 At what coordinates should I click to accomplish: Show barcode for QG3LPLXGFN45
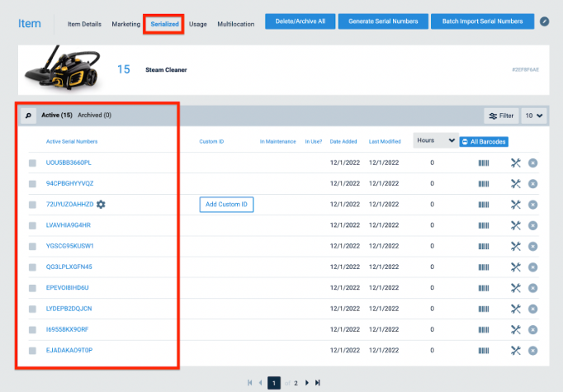coord(484,267)
